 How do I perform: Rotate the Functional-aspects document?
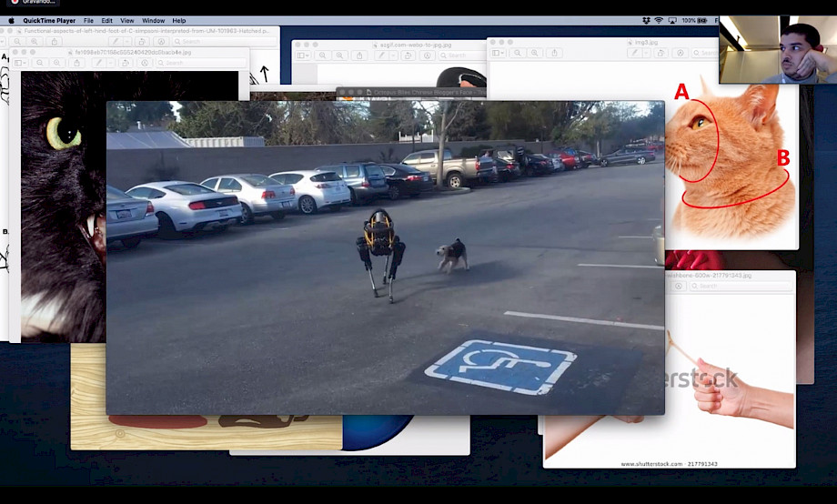[142, 42]
